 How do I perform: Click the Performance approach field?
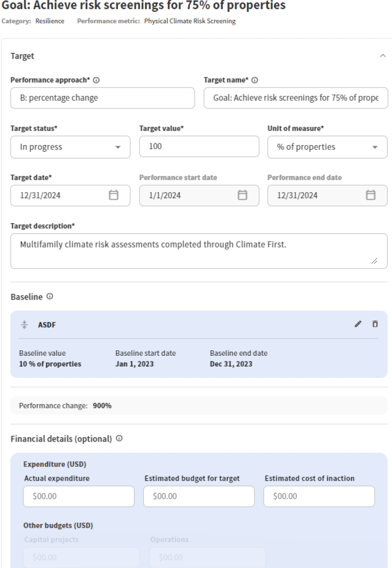[x=102, y=98]
